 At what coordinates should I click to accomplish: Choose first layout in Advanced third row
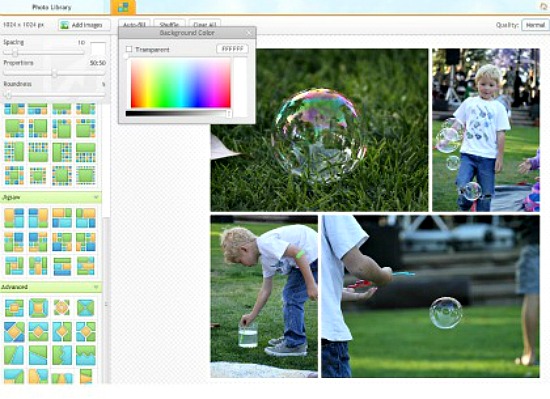point(14,355)
